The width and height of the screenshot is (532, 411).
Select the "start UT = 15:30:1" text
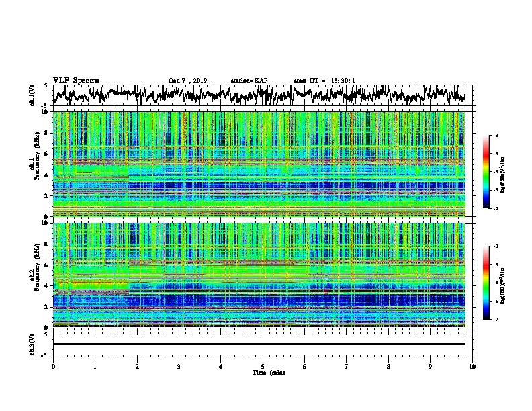point(324,81)
